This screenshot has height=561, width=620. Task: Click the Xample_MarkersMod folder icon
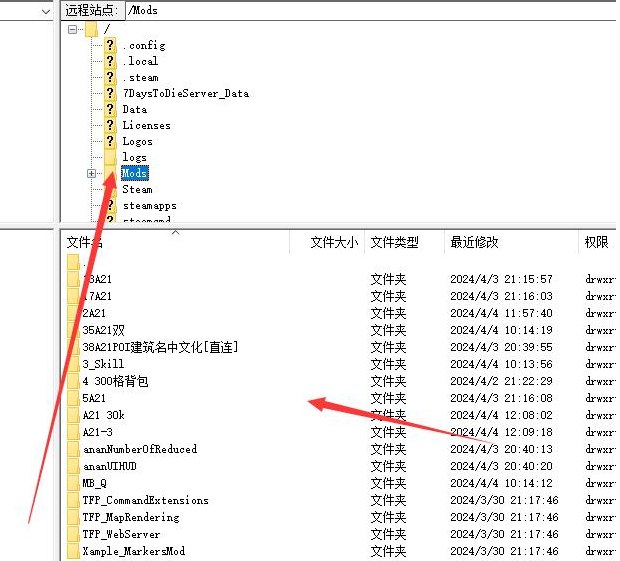point(73,551)
